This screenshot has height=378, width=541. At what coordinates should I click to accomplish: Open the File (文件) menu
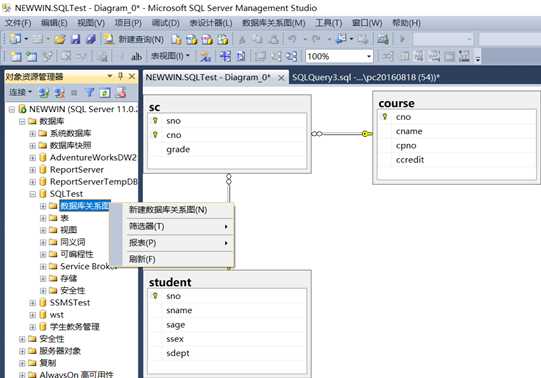18,23
